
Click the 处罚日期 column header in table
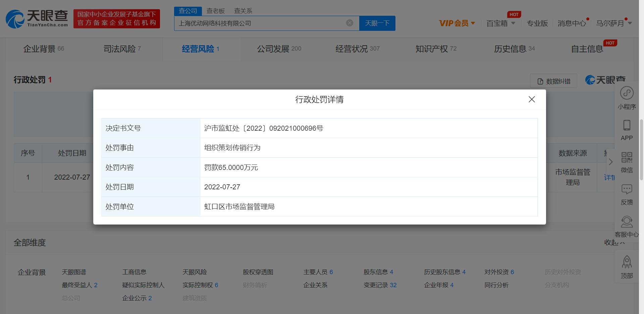(x=72, y=153)
